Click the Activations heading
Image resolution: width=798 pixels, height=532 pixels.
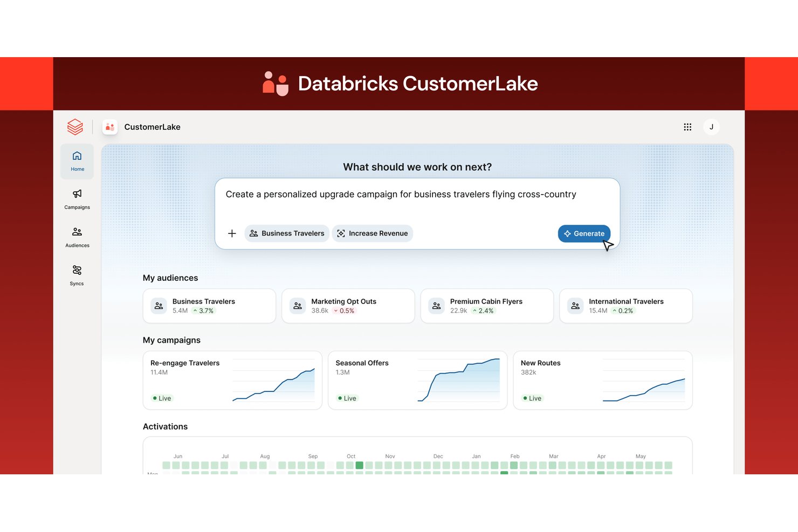click(x=165, y=426)
